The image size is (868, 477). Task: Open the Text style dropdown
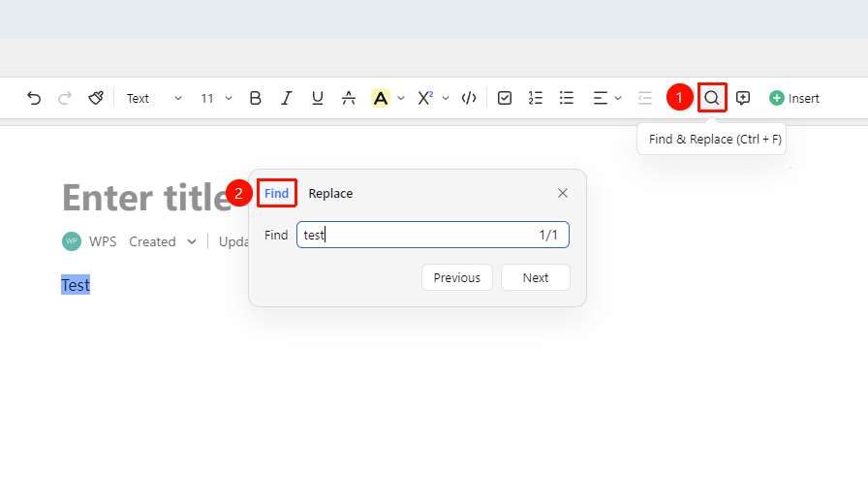click(154, 98)
